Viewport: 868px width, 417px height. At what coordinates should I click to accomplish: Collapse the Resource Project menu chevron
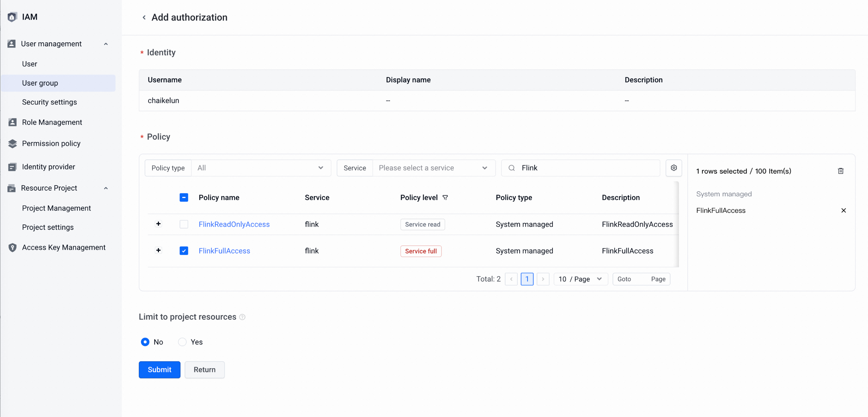tap(106, 188)
